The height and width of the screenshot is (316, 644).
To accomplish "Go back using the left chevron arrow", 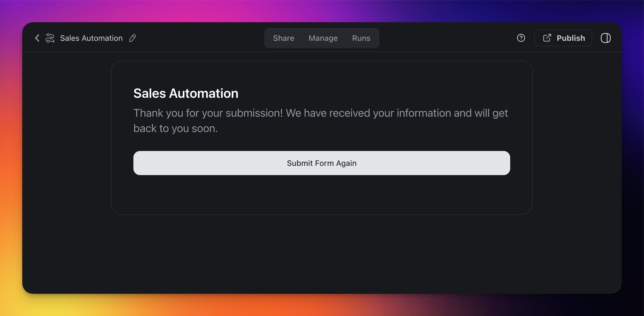I will point(37,38).
